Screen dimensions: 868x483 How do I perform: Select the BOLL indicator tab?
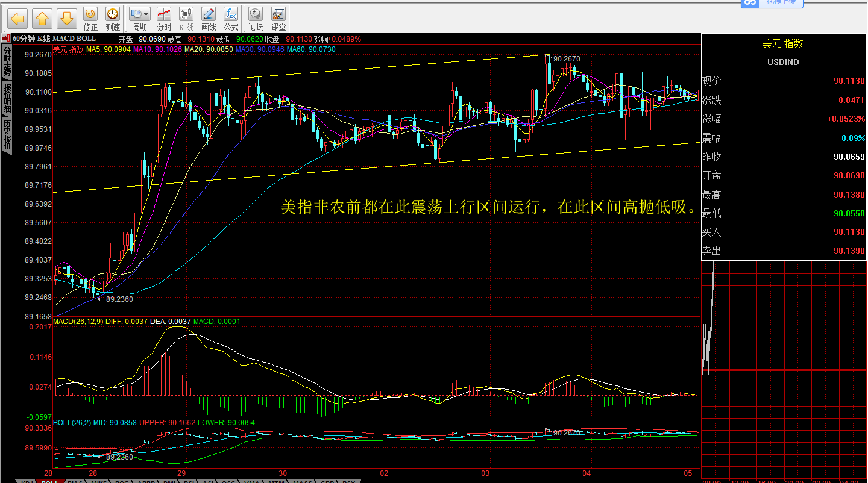[49, 481]
